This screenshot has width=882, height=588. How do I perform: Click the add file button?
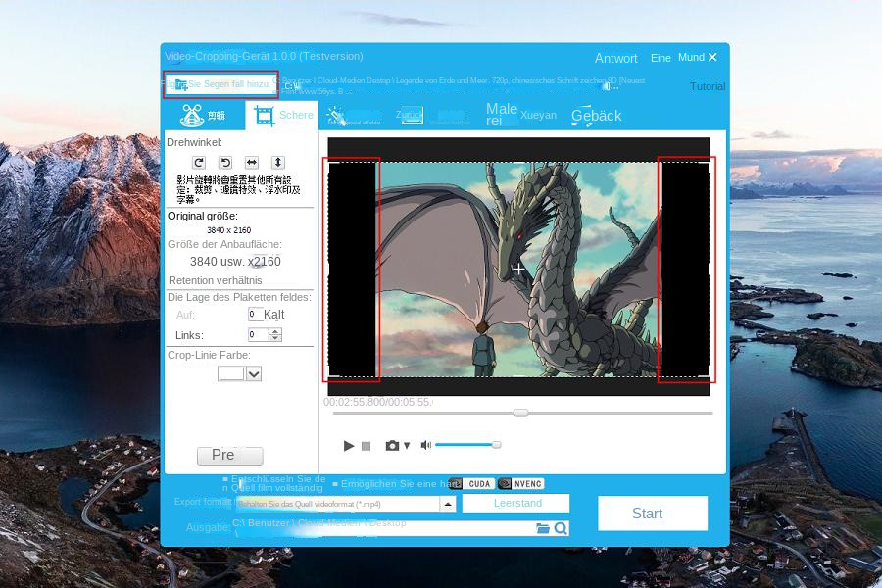(x=220, y=84)
